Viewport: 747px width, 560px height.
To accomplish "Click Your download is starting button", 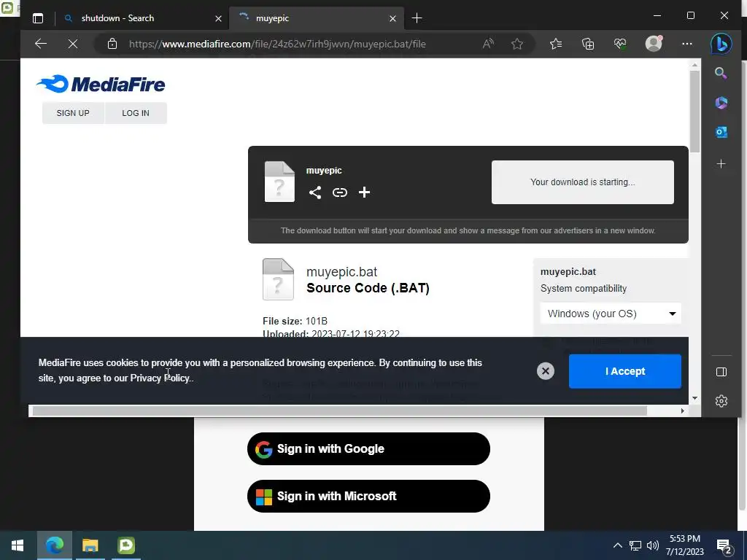I will pos(583,182).
